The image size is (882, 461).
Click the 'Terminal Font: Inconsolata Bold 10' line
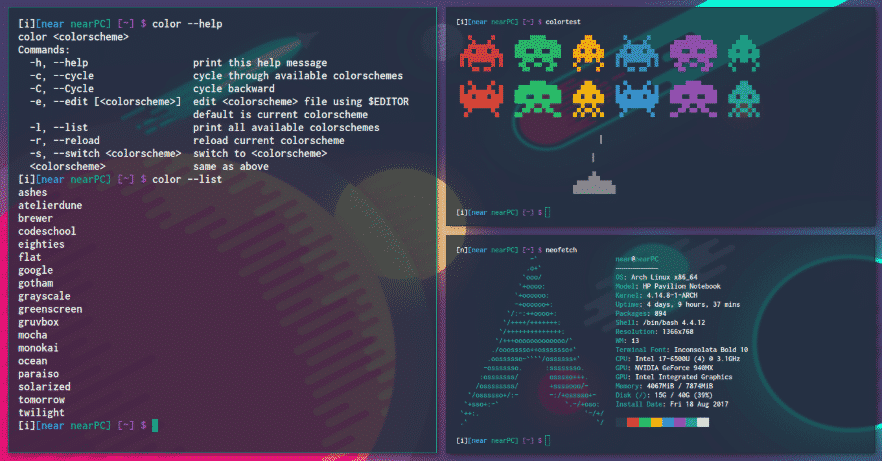point(682,350)
